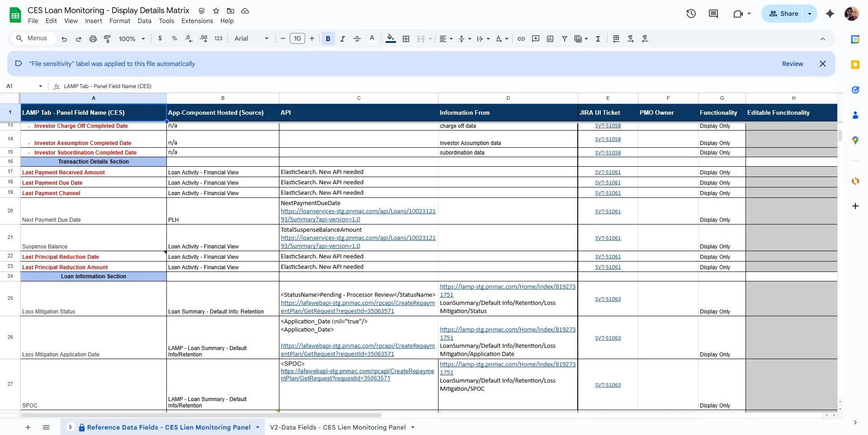This screenshot has width=868, height=435.
Task: Open the Arial font dropdown
Action: [251, 39]
